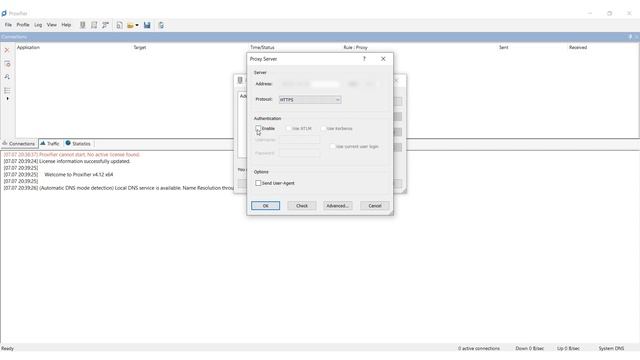Screen dimensions: 640x360
Task: Click the Check button
Action: point(302,206)
